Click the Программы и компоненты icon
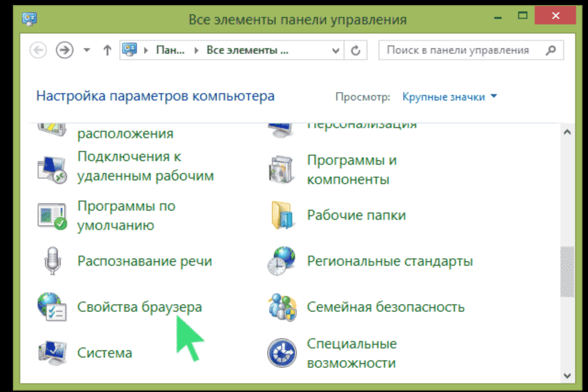Viewport: 588px width, 392px height. tap(281, 170)
